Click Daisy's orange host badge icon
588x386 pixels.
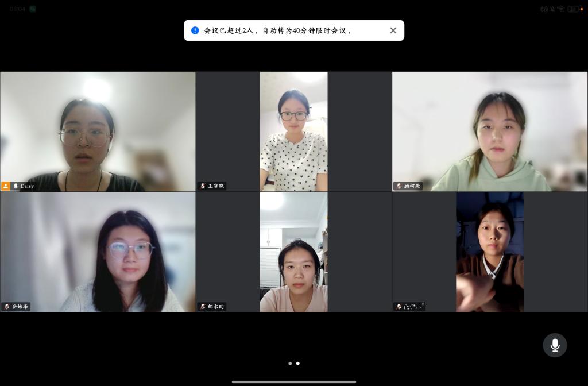6,186
